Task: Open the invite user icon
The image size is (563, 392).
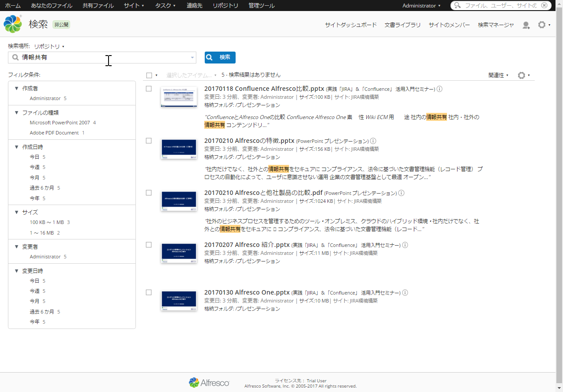Action: coord(526,25)
